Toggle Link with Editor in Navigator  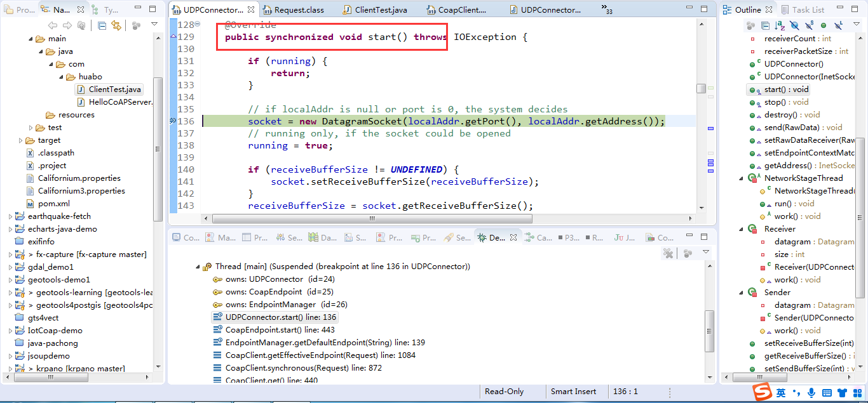(116, 25)
